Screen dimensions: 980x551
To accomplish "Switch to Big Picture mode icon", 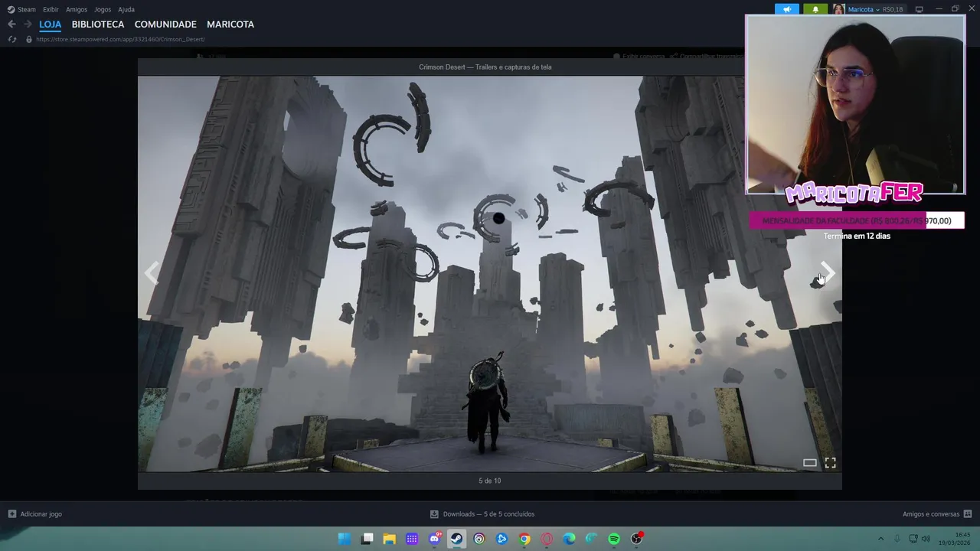I will click(x=919, y=9).
